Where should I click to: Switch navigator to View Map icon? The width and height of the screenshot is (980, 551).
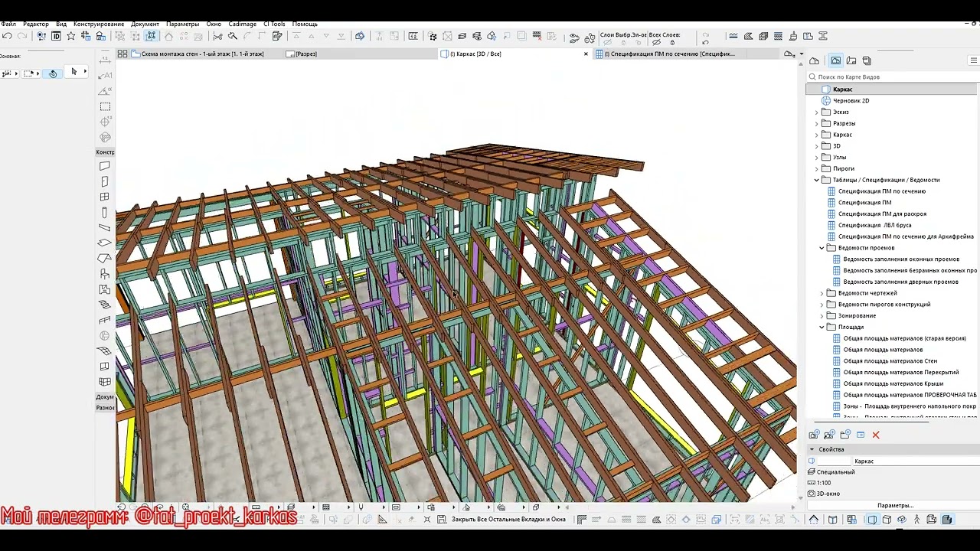click(835, 60)
